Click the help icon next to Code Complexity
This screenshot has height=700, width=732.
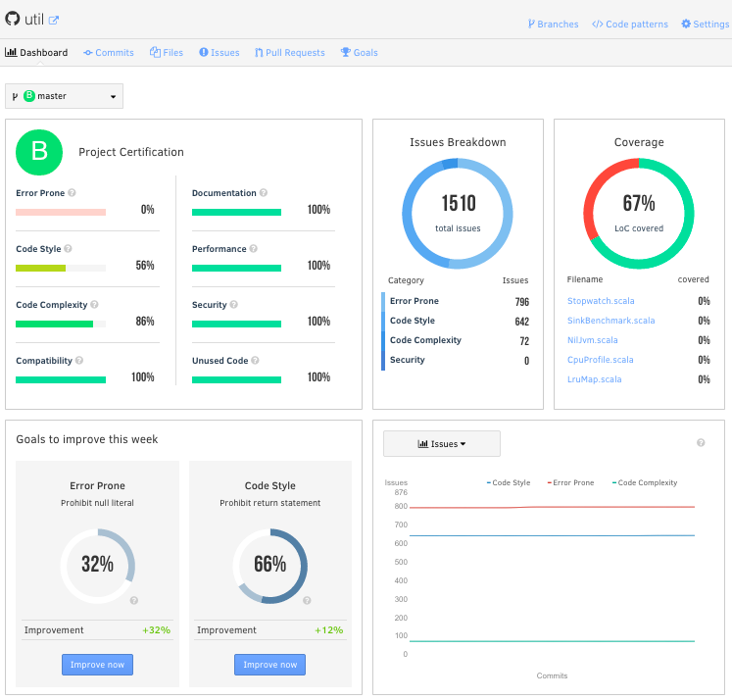coord(94,305)
